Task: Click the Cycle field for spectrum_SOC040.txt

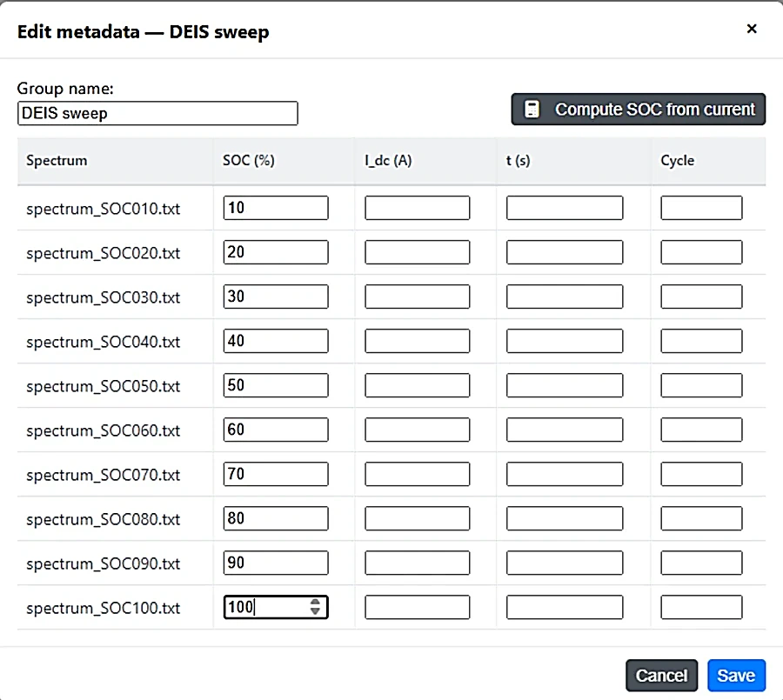Action: tap(701, 341)
